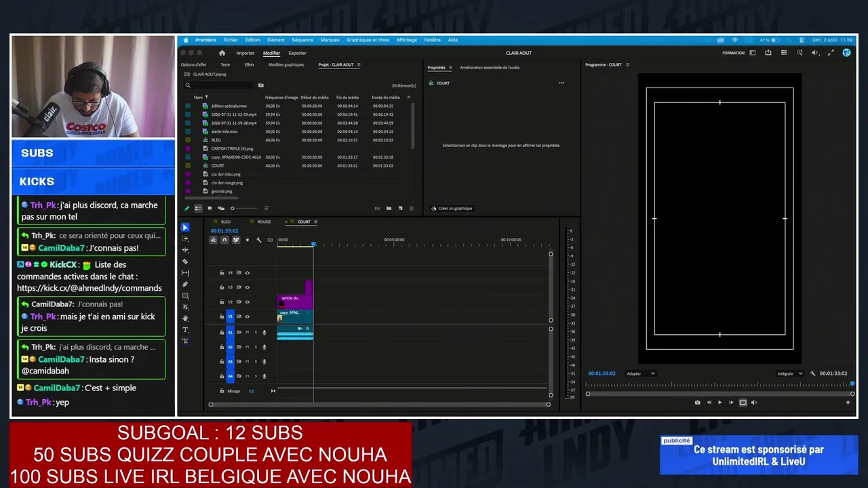Step back one frame in Program Monitor
The width and height of the screenshot is (868, 488).
(709, 403)
